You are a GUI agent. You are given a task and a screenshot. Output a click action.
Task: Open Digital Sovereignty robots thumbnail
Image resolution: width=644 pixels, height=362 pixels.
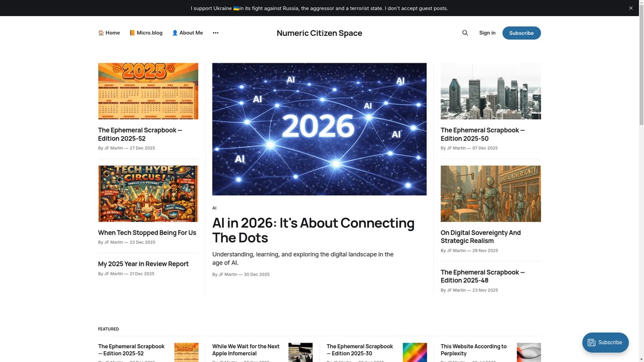click(x=491, y=194)
